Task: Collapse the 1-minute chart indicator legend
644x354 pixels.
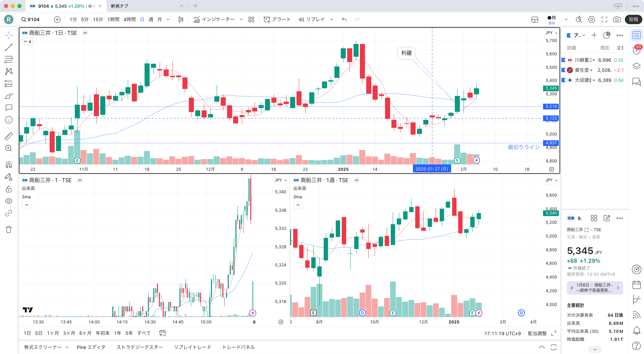Action: (x=26, y=205)
